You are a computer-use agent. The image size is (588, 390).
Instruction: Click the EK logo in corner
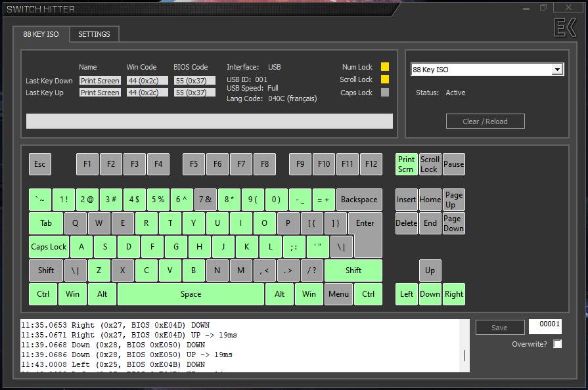[565, 28]
